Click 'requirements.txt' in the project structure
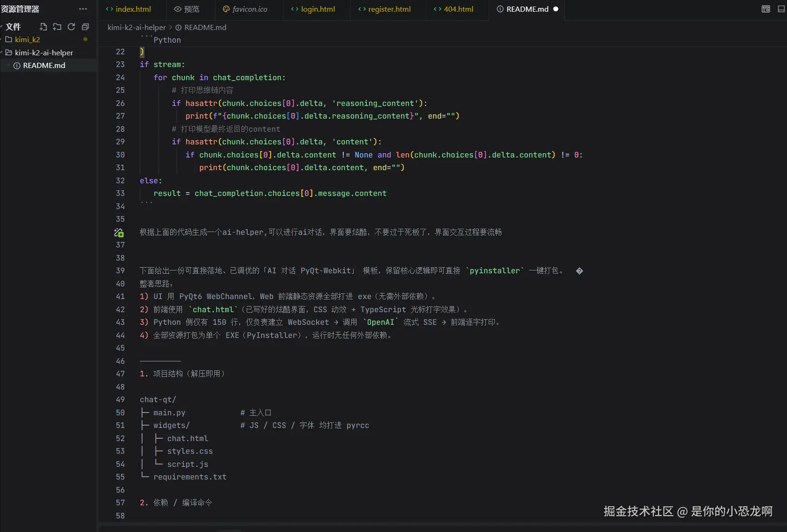Screen dimensions: 787x532 click(x=190, y=477)
